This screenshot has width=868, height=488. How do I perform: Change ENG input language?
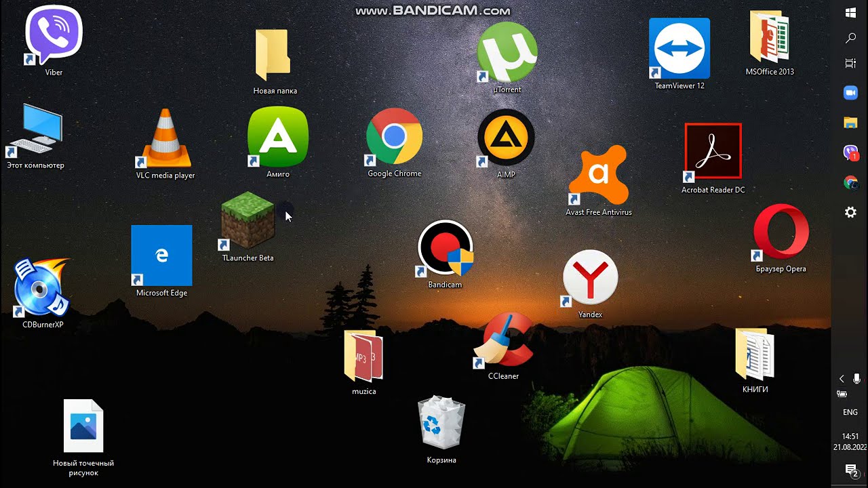[x=850, y=412]
